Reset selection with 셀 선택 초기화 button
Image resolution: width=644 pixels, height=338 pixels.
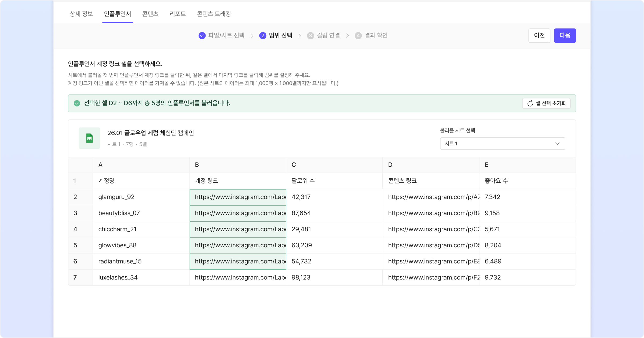coord(546,103)
